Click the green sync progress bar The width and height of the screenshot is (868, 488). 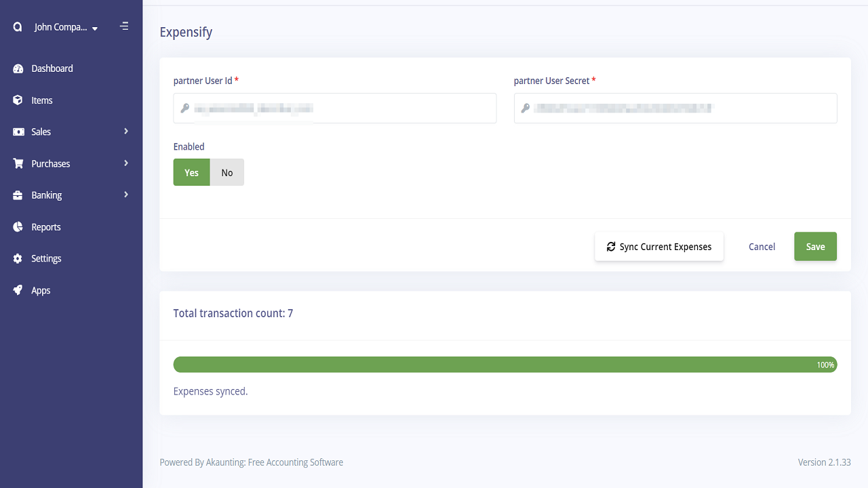click(x=505, y=365)
